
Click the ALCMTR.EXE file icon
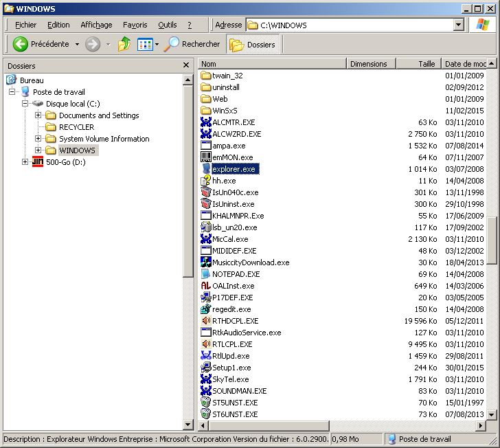206,122
